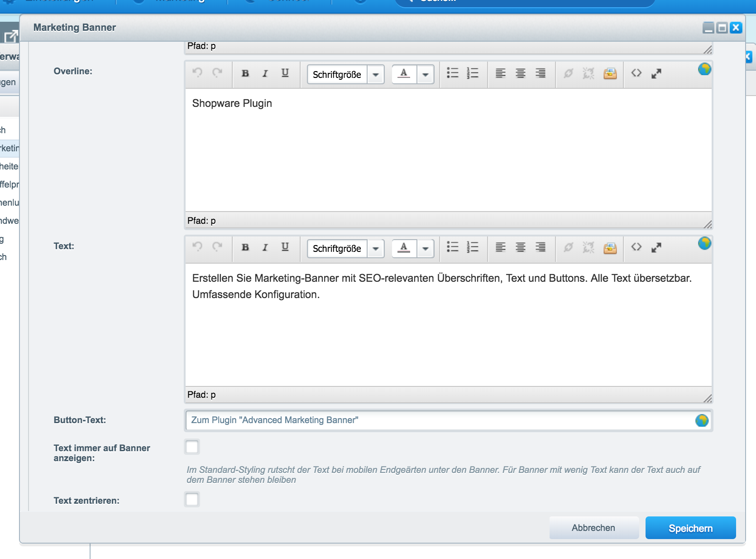Toggle italic in the Text editor
The width and height of the screenshot is (756, 559).
point(265,247)
